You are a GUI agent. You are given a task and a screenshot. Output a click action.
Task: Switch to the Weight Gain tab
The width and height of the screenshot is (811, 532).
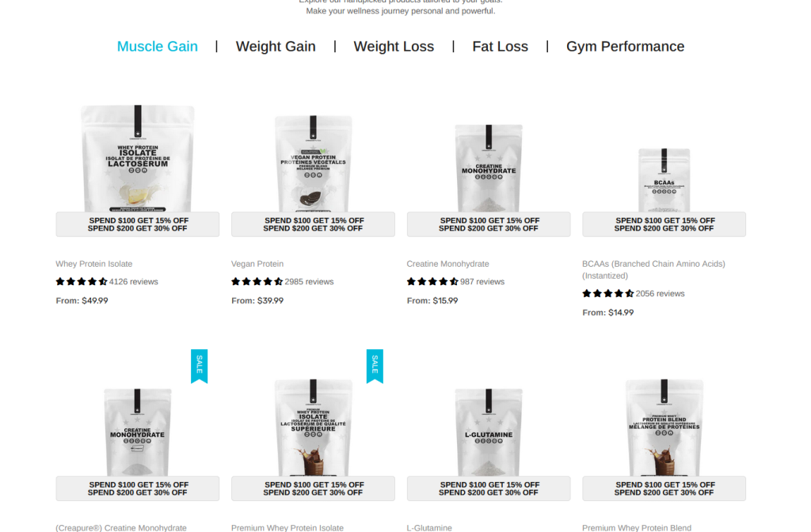click(276, 47)
